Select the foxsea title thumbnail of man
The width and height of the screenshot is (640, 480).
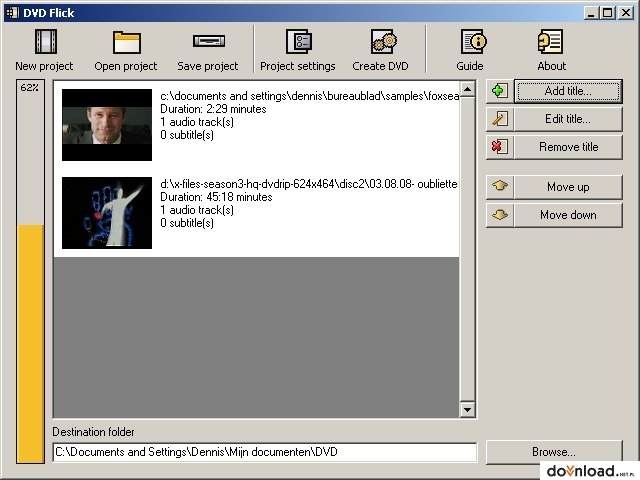pos(107,125)
